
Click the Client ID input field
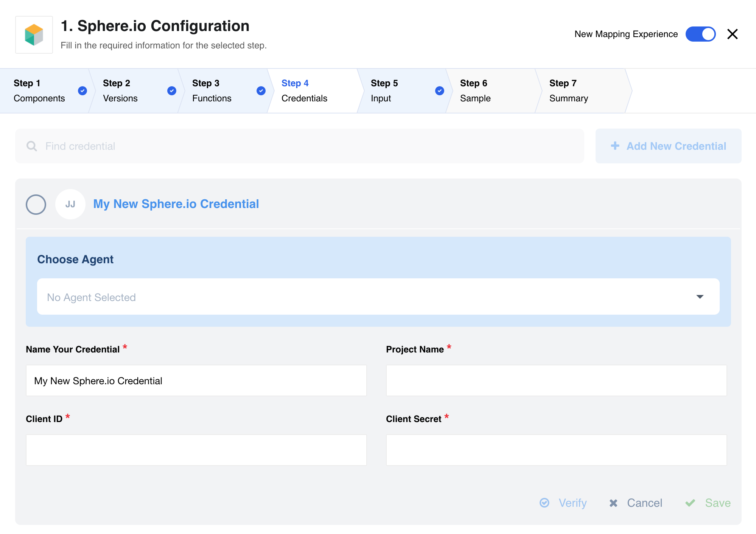[x=196, y=450]
